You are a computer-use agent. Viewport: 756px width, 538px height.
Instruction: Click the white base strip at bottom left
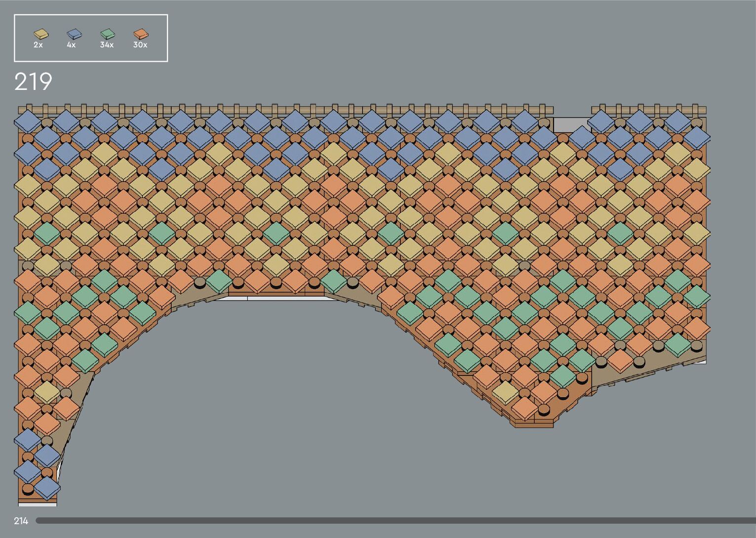pos(38,504)
